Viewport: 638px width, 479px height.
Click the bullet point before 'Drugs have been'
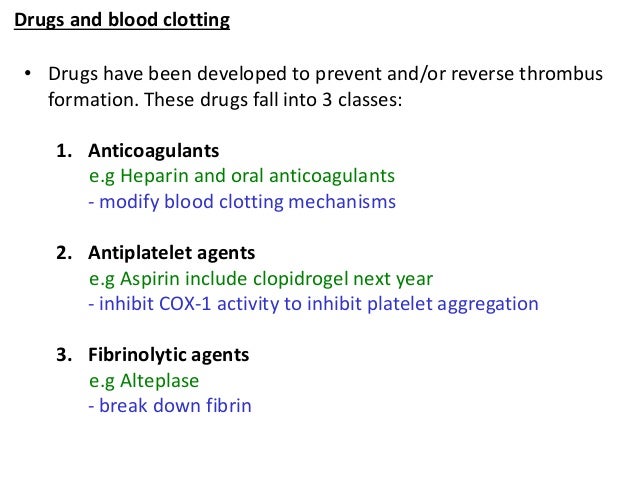coord(27,74)
